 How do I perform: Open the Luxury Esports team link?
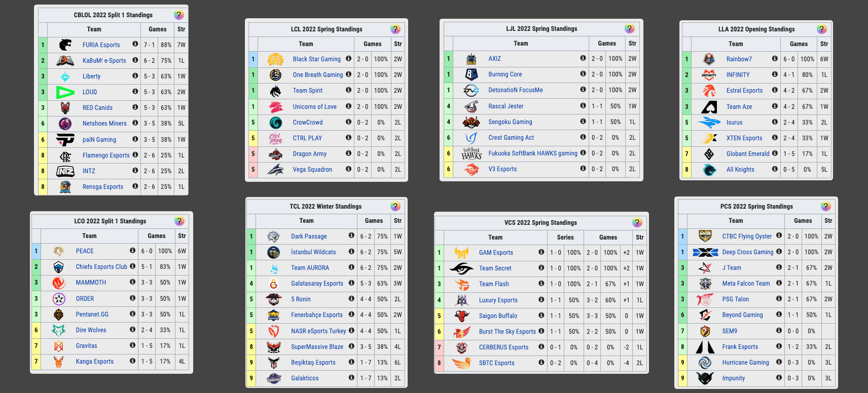498,300
